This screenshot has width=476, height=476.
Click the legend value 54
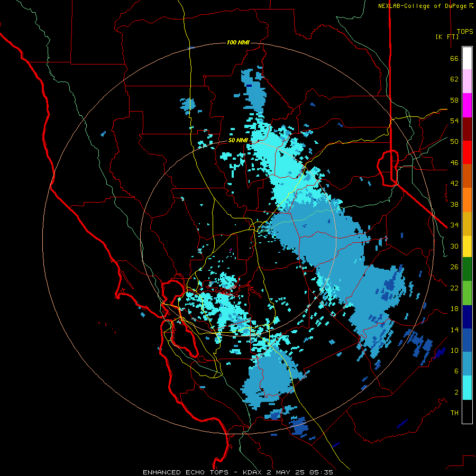pos(454,121)
